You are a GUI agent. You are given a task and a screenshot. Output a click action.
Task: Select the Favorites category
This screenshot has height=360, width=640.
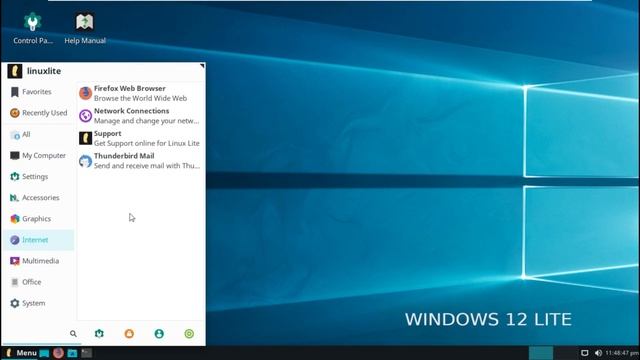(x=38, y=92)
